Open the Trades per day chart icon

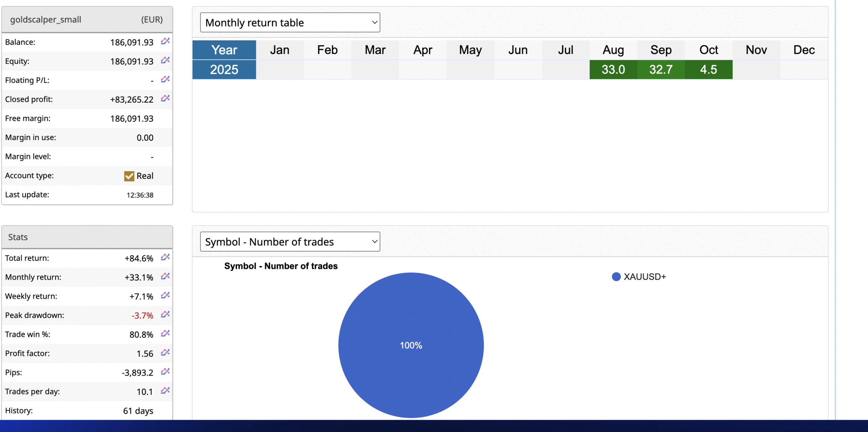(165, 391)
